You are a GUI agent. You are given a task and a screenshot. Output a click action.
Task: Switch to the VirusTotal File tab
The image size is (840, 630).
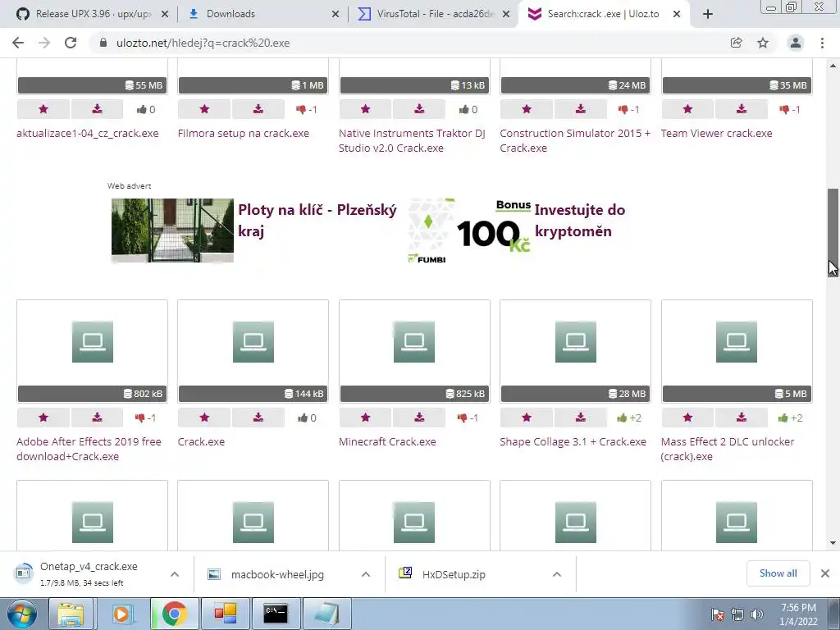click(433, 14)
